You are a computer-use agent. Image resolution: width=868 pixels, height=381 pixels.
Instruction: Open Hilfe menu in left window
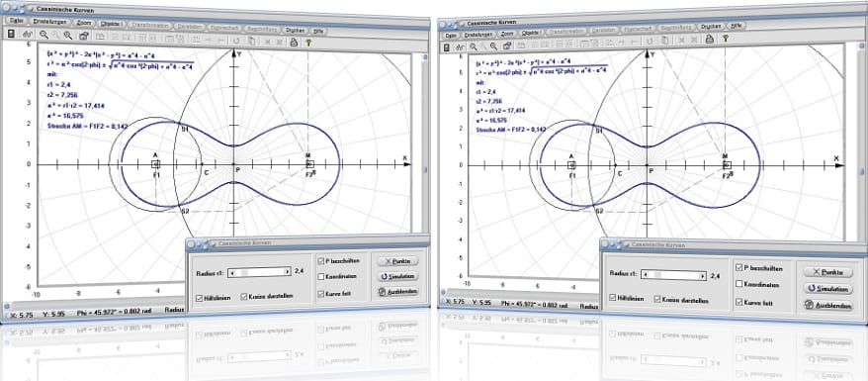318,31
